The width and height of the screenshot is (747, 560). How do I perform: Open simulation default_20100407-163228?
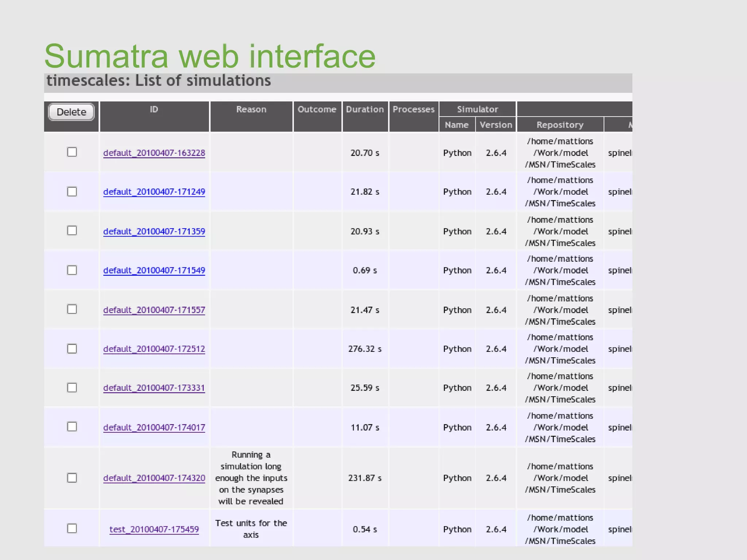(x=154, y=153)
